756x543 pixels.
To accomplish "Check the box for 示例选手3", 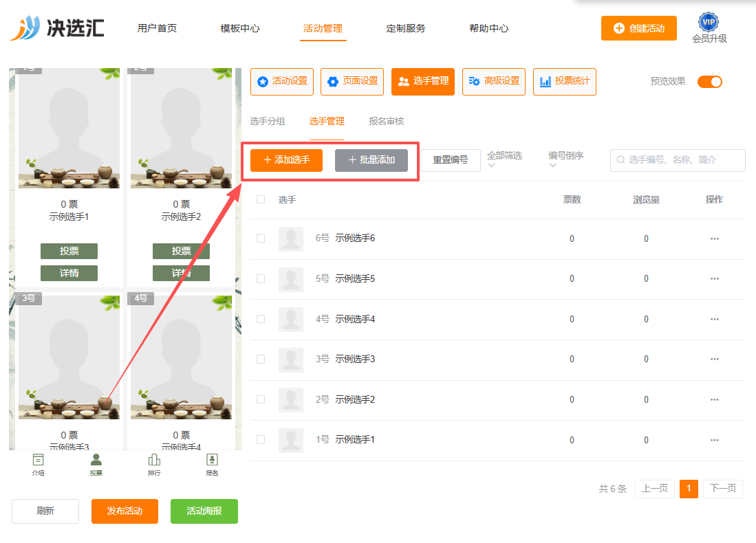I will pyautogui.click(x=261, y=359).
